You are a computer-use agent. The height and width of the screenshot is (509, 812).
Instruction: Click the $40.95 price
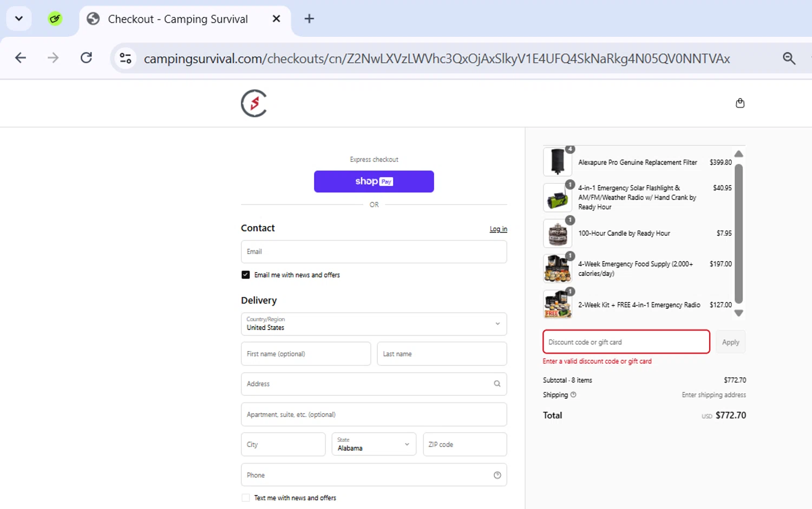722,188
